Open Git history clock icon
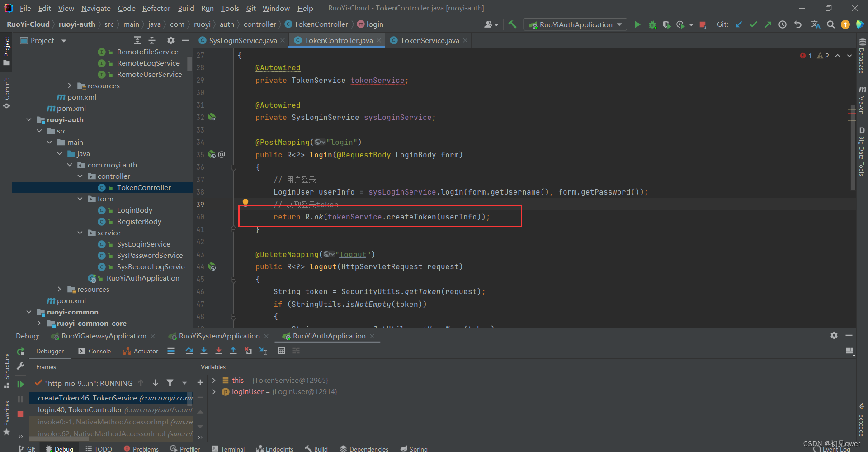Image resolution: width=868 pixels, height=452 pixels. pyautogui.click(x=783, y=24)
